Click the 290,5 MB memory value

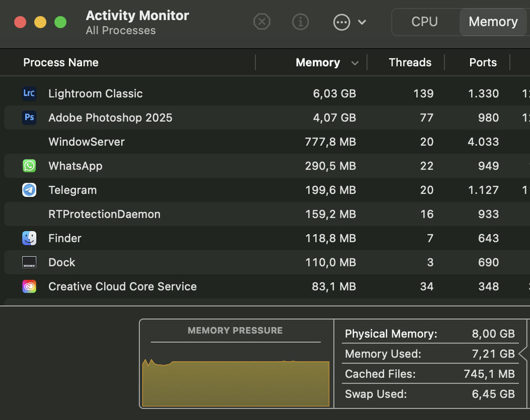tap(330, 166)
